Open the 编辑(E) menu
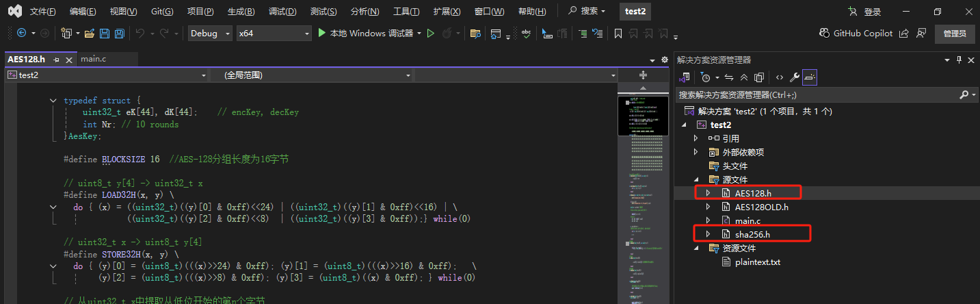 coord(83,12)
